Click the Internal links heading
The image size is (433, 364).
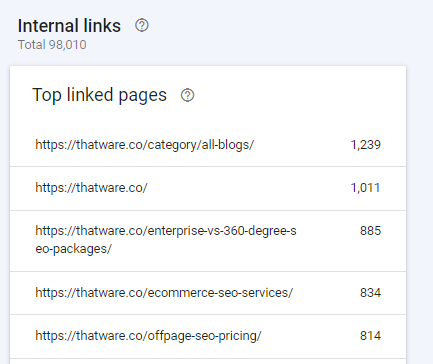(x=69, y=26)
